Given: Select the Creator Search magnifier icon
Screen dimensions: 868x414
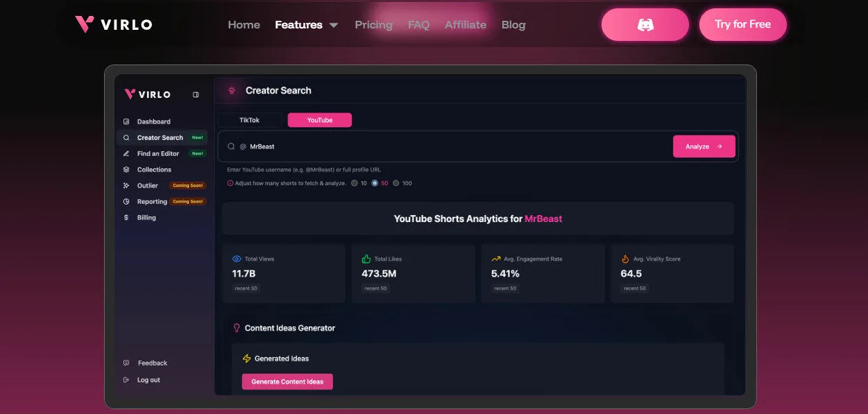Looking at the screenshot, I should tap(126, 137).
